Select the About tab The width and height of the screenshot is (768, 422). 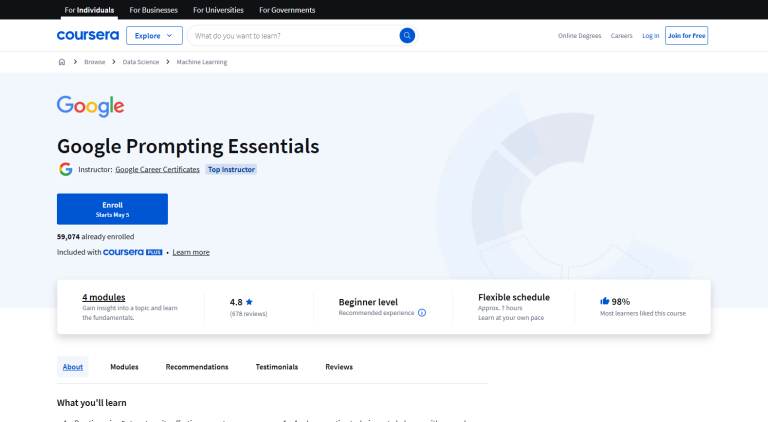[72, 367]
